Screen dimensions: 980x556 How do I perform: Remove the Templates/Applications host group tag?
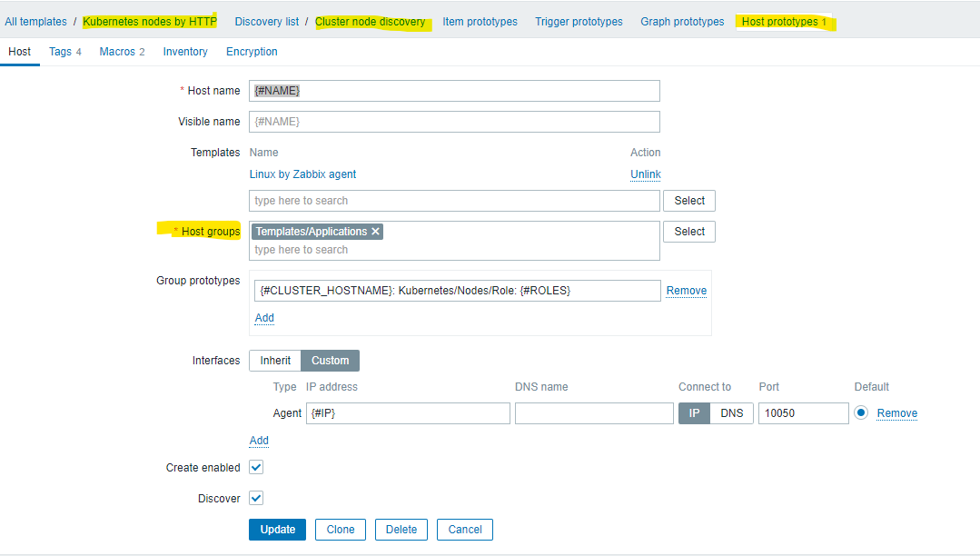pos(375,232)
